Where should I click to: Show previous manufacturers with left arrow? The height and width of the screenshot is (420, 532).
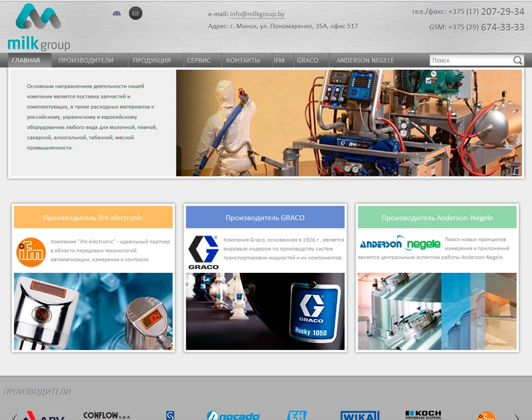click(x=14, y=417)
